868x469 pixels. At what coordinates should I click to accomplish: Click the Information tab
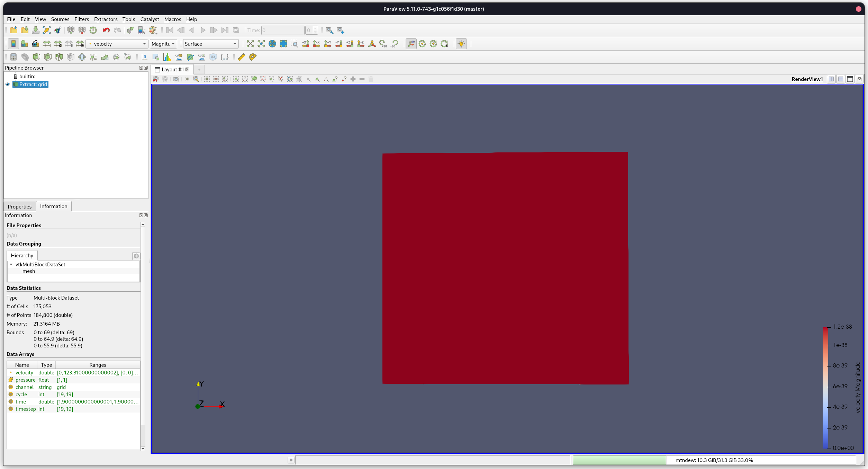[x=53, y=206]
